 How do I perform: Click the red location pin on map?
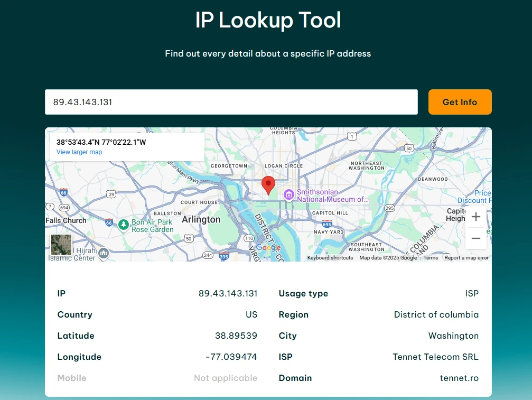pyautogui.click(x=268, y=185)
